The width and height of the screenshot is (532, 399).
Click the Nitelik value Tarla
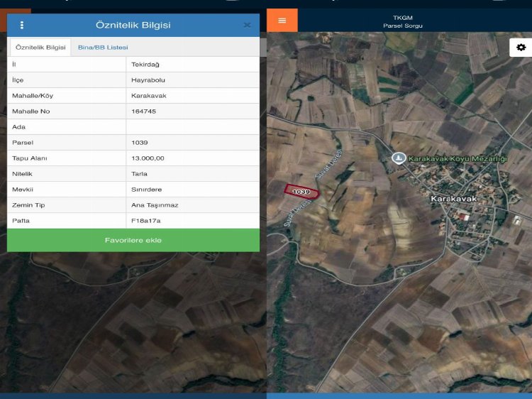coord(140,174)
